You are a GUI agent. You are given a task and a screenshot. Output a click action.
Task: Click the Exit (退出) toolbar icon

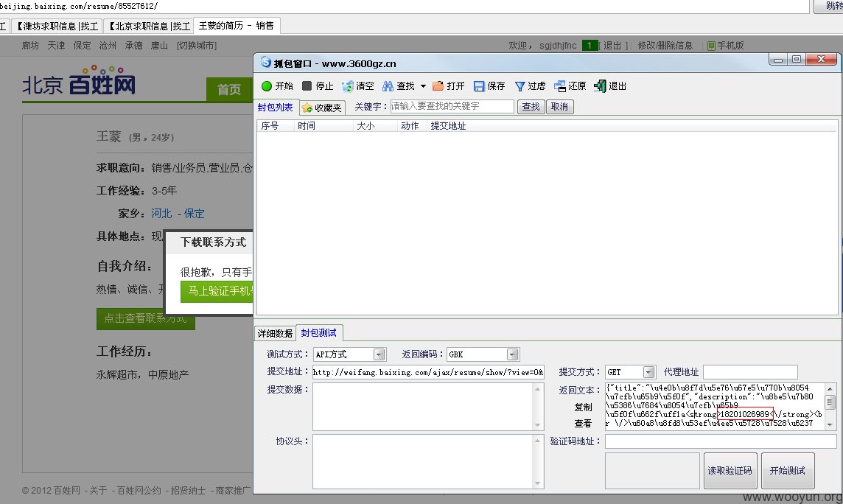pos(600,86)
